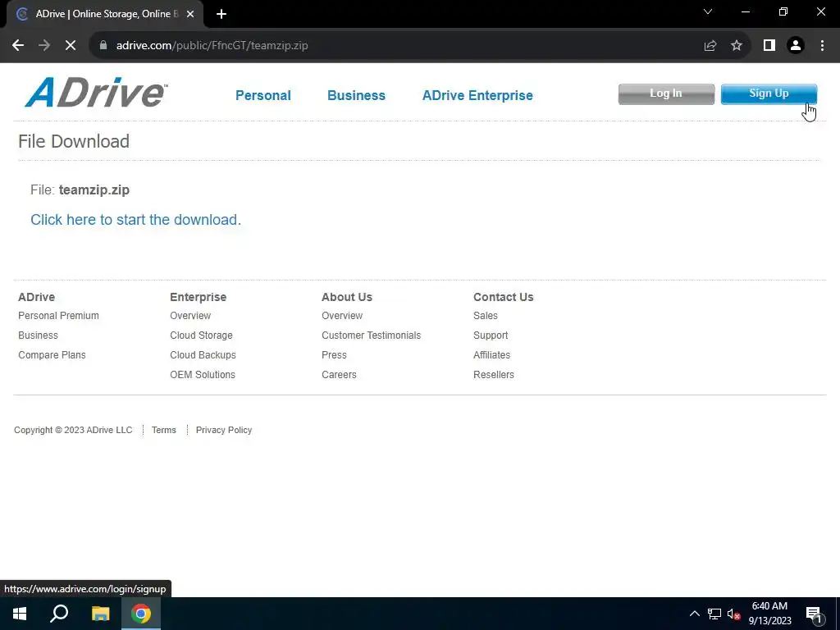Image resolution: width=840 pixels, height=630 pixels.
Task: Open the Careers link
Action: coord(339,375)
